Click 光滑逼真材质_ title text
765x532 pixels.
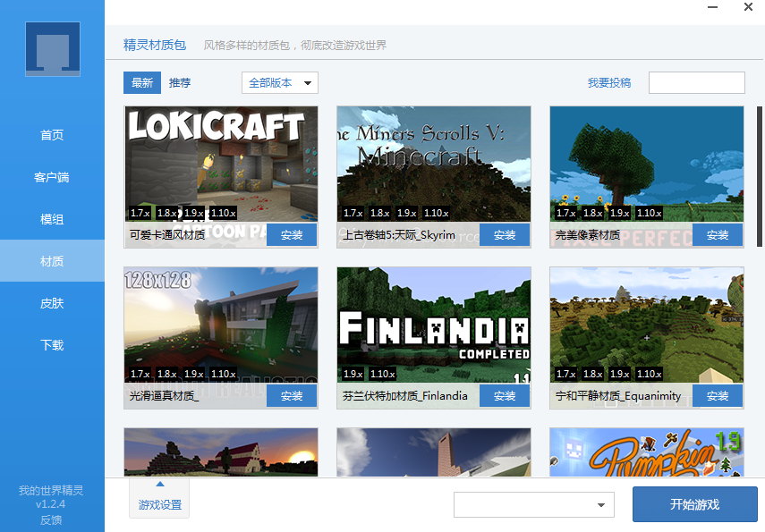point(164,396)
